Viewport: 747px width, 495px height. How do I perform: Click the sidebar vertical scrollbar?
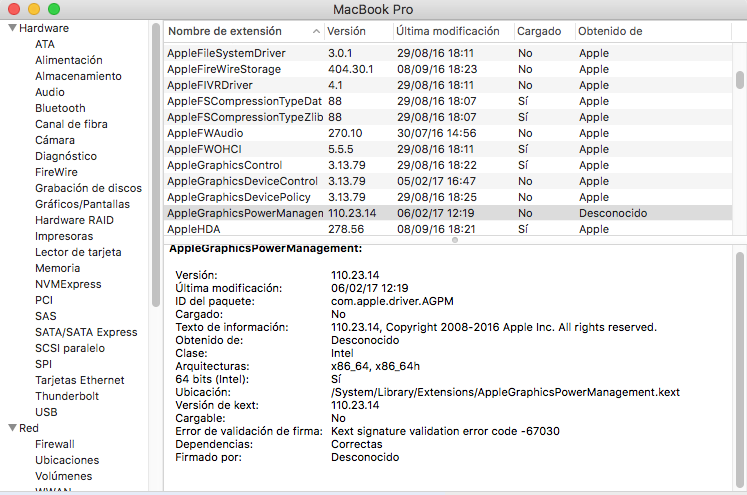[155, 150]
